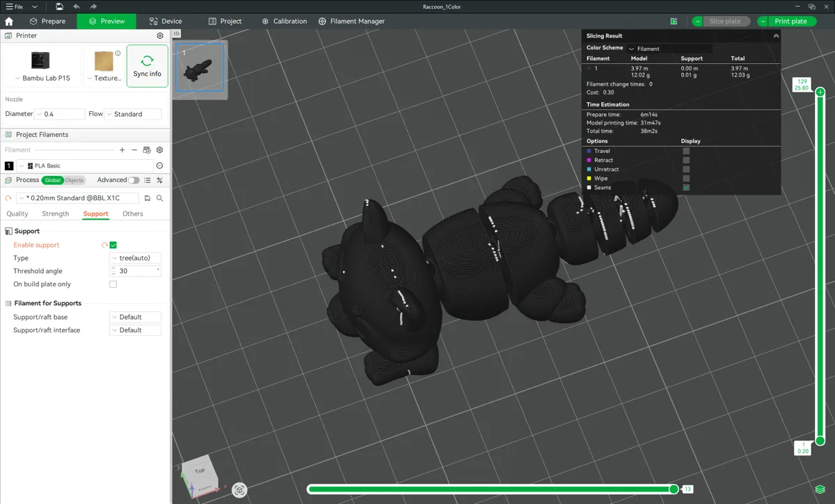Choose the Textured plate type

point(104,66)
